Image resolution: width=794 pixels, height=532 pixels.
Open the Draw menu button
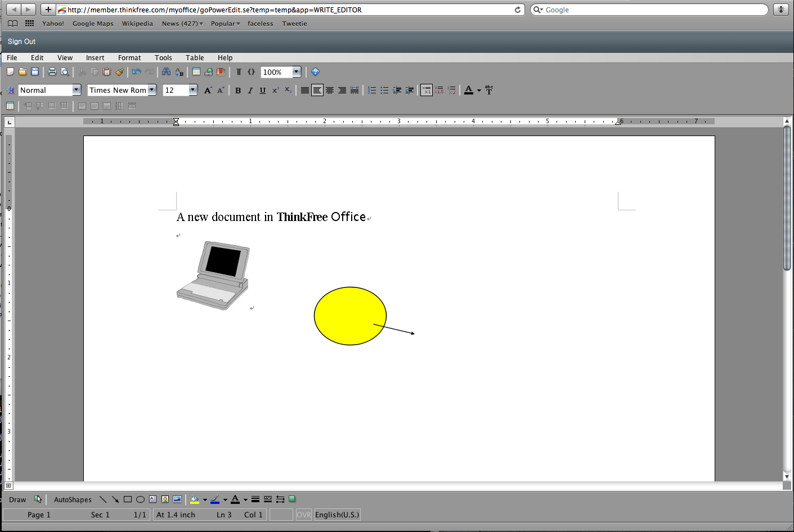point(17,499)
